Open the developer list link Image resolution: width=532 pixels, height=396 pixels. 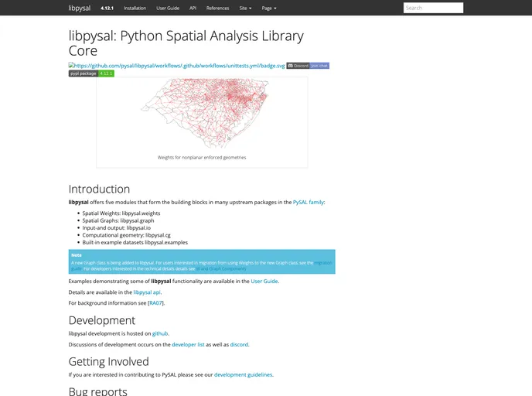pyautogui.click(x=188, y=344)
